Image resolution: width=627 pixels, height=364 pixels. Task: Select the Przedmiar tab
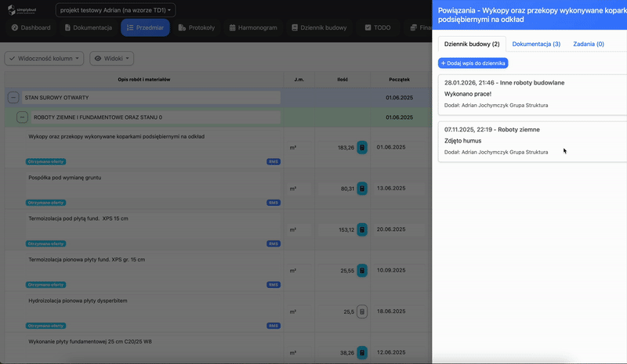point(145,27)
